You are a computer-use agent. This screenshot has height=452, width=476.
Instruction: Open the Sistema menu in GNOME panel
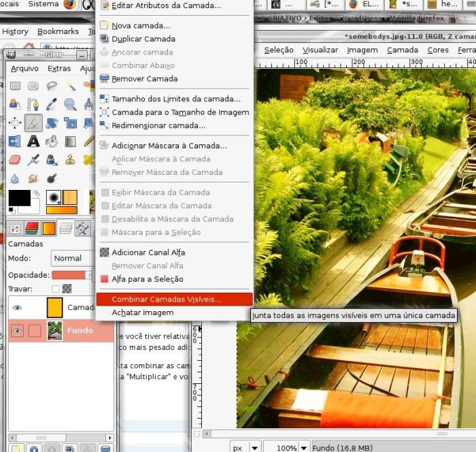[x=44, y=4]
